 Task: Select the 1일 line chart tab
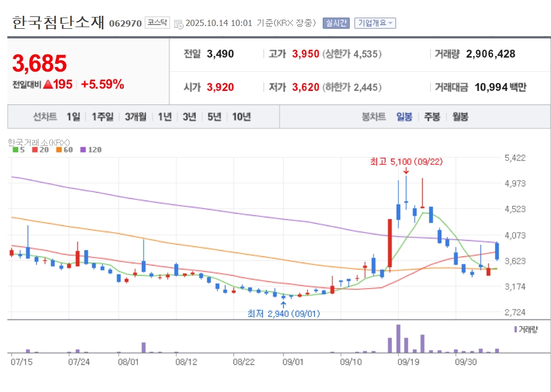click(x=73, y=116)
